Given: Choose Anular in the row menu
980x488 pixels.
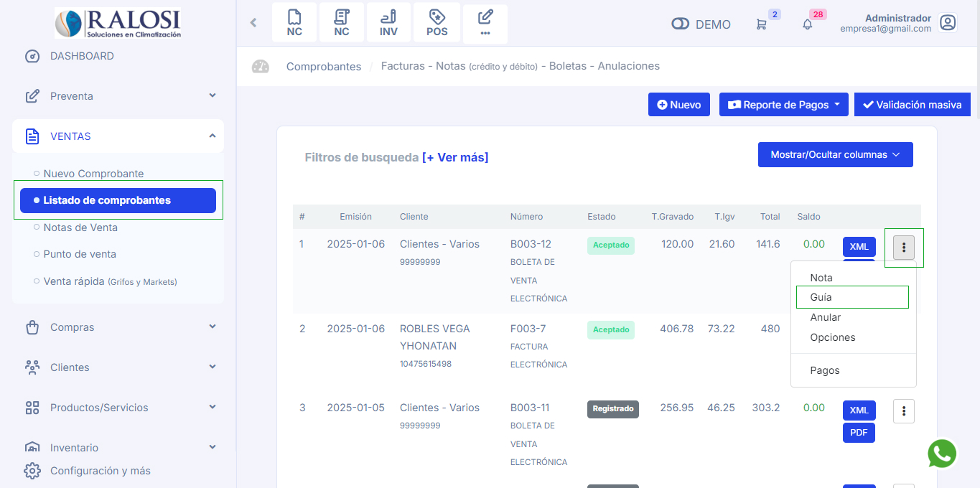Looking at the screenshot, I should click(x=826, y=317).
